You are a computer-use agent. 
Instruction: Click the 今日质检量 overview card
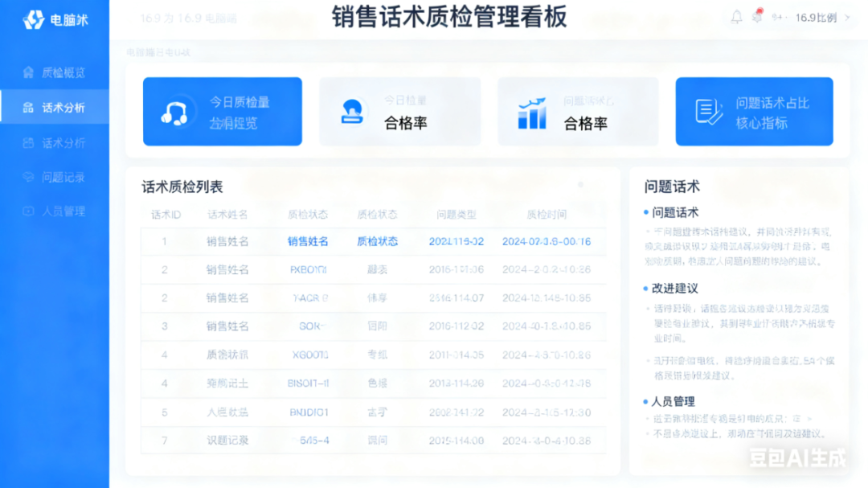point(223,111)
